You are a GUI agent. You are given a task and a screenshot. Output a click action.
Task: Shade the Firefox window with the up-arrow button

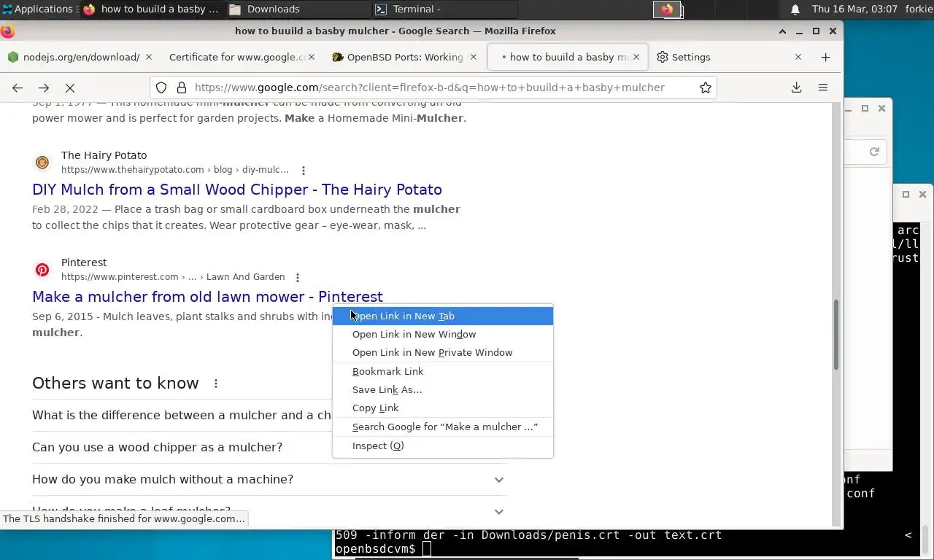tap(782, 31)
